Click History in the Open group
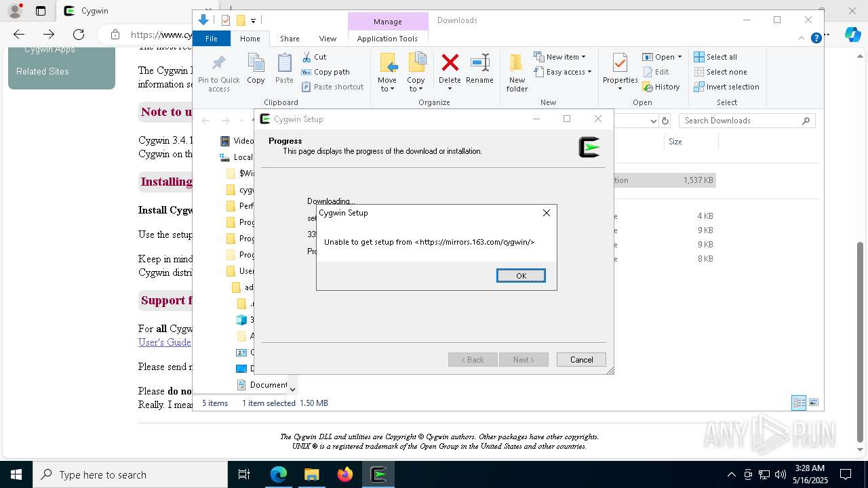This screenshot has height=488, width=868. tap(661, 87)
